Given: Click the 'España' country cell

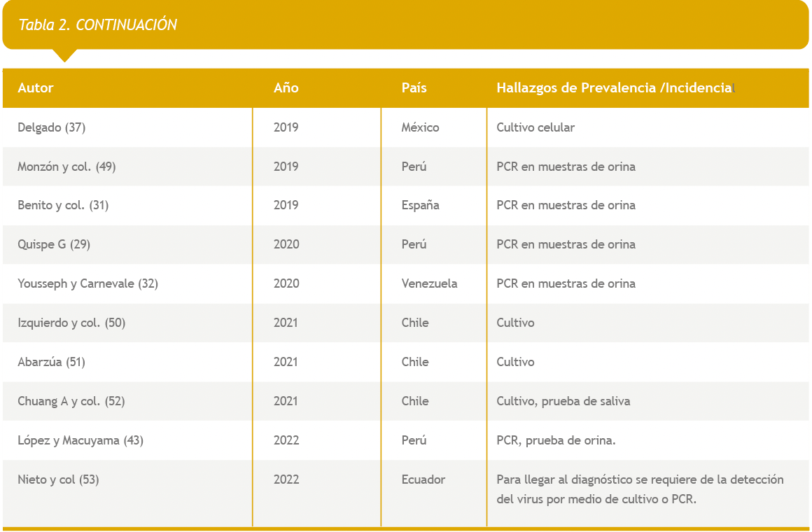Looking at the screenshot, I should pyautogui.click(x=420, y=205).
